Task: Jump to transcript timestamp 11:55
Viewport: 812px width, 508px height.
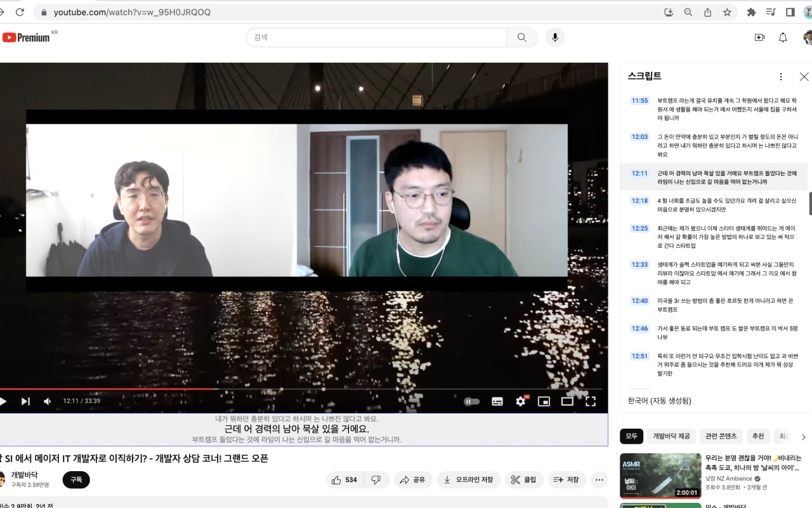Action: pos(639,101)
